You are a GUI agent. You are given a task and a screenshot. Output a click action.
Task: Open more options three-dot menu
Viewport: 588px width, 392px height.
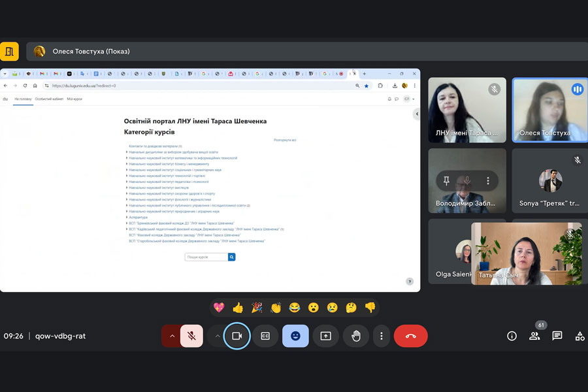[381, 336]
